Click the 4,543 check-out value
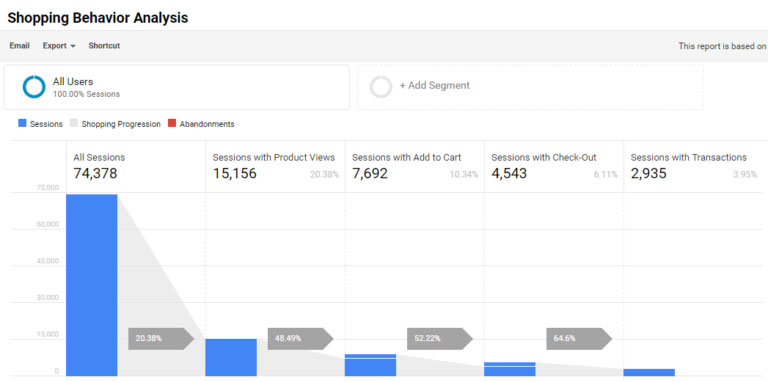This screenshot has width=768, height=382. (x=509, y=173)
